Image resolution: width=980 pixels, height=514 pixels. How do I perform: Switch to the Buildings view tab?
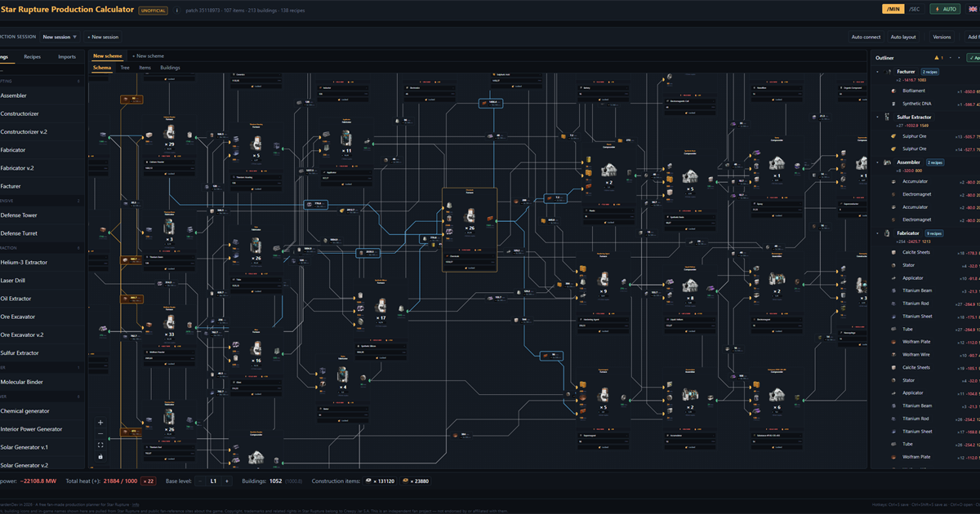pos(171,68)
